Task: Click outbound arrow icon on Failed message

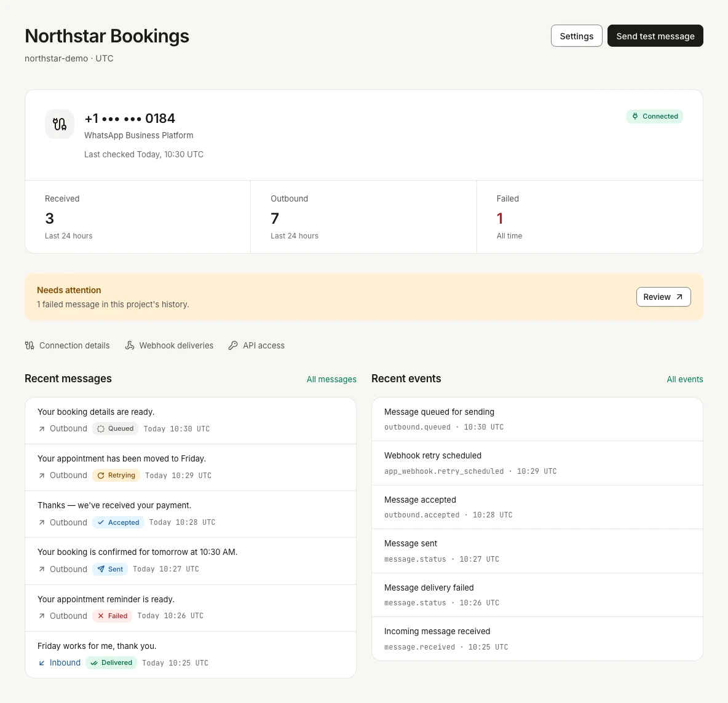Action: [x=42, y=616]
